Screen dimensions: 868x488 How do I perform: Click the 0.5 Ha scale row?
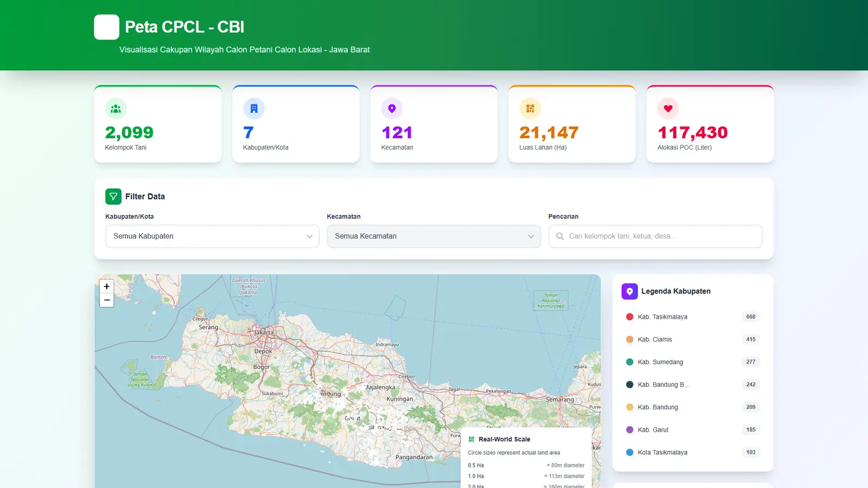(x=526, y=465)
